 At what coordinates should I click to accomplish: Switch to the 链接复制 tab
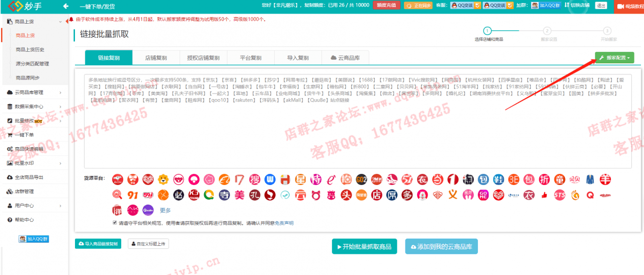pos(109,58)
